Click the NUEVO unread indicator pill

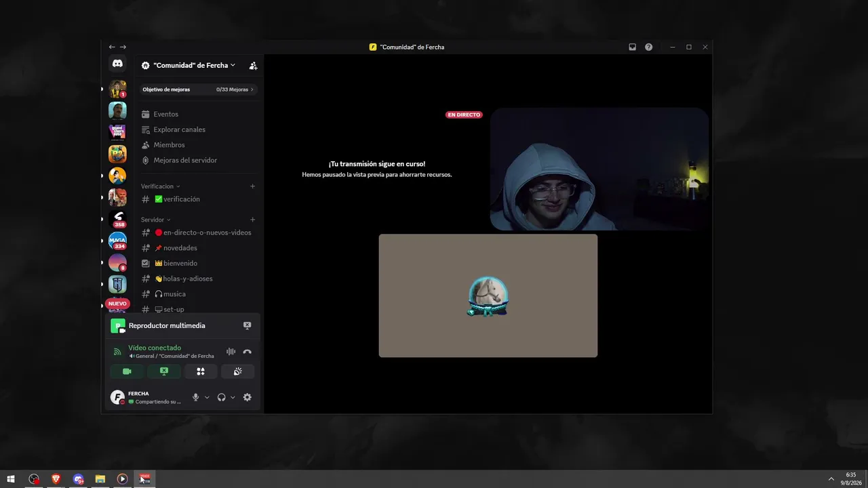pos(117,304)
